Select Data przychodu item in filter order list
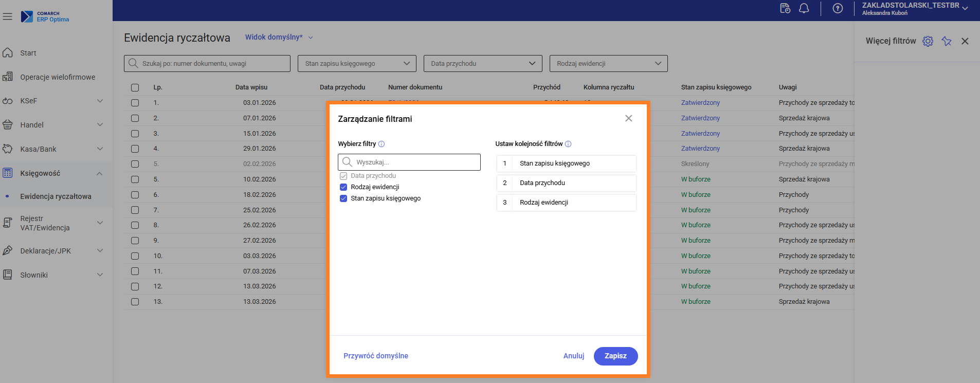Viewport: 980px width, 383px height. coord(566,183)
